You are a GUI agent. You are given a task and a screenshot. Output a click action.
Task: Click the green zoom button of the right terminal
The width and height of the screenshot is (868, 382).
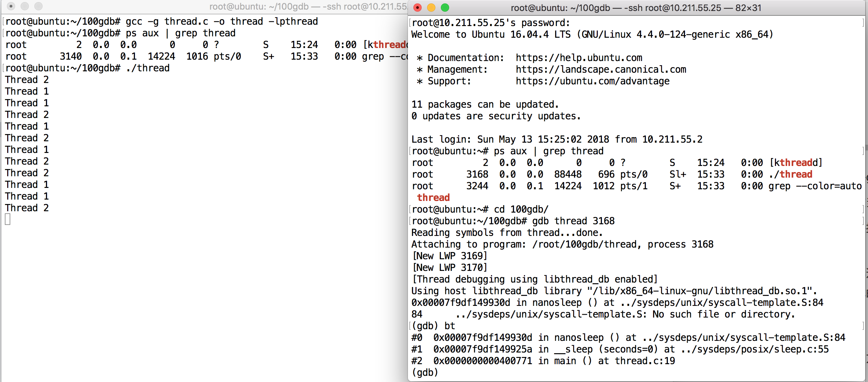tap(445, 8)
